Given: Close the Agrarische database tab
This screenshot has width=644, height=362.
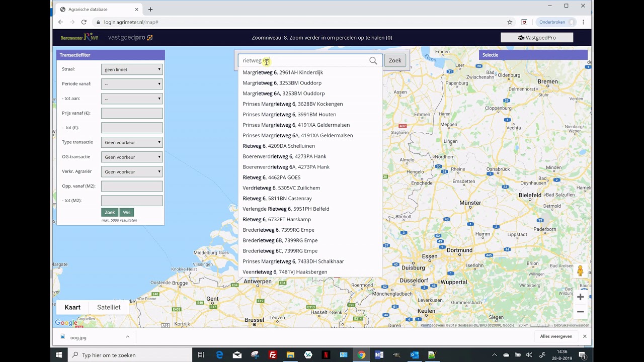Looking at the screenshot, I should coord(136,9).
